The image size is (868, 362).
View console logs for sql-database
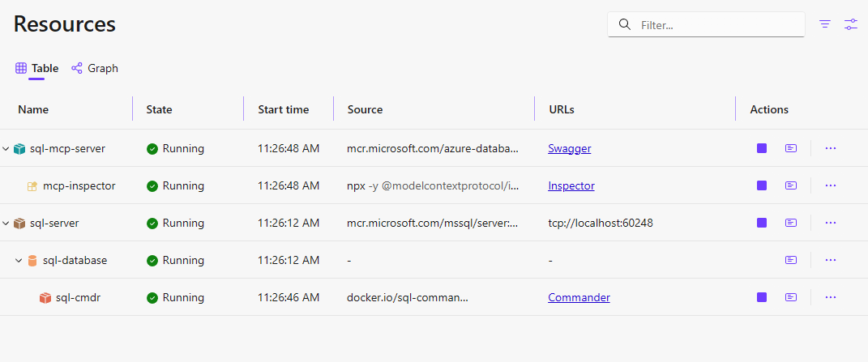[791, 260]
